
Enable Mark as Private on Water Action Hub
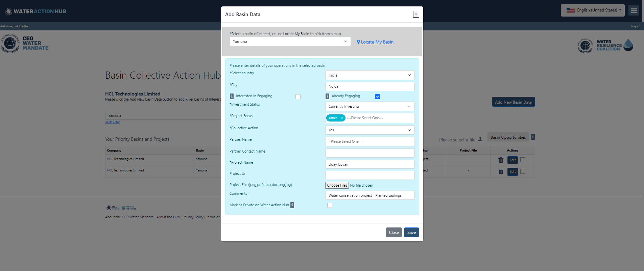pyautogui.click(x=330, y=205)
